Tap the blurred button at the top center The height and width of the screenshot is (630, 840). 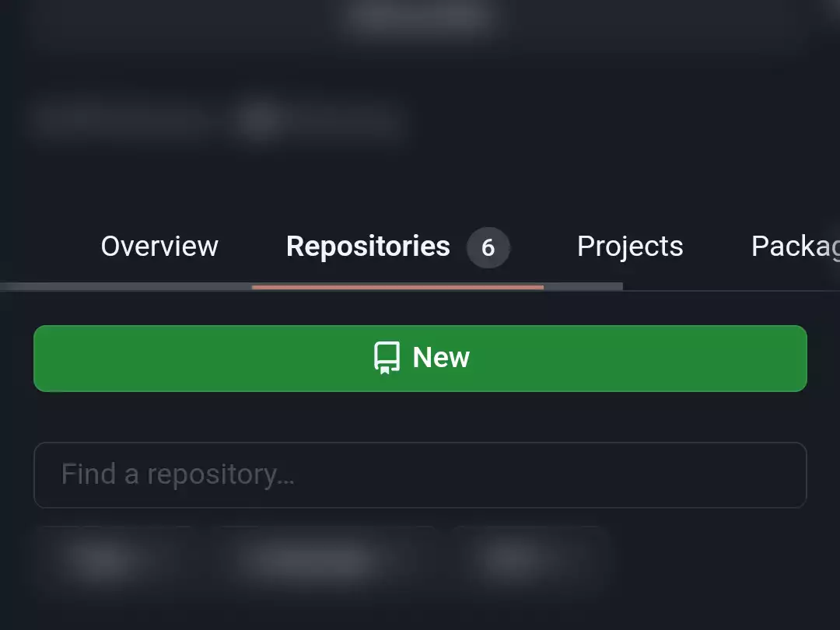420,17
